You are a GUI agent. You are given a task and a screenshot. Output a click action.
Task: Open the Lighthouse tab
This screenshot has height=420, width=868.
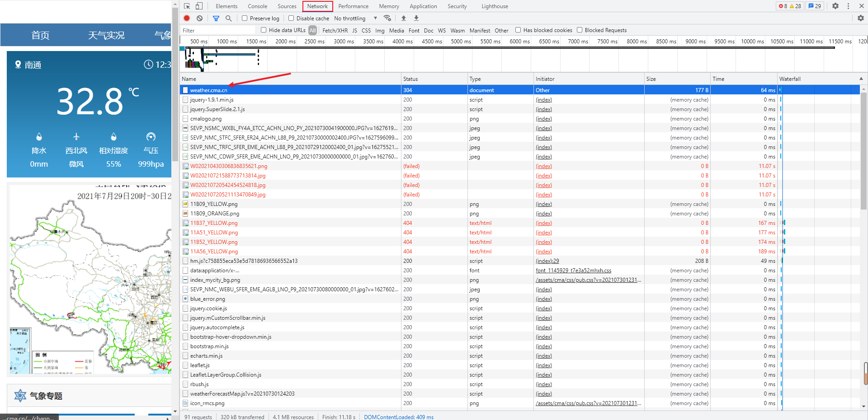click(495, 6)
